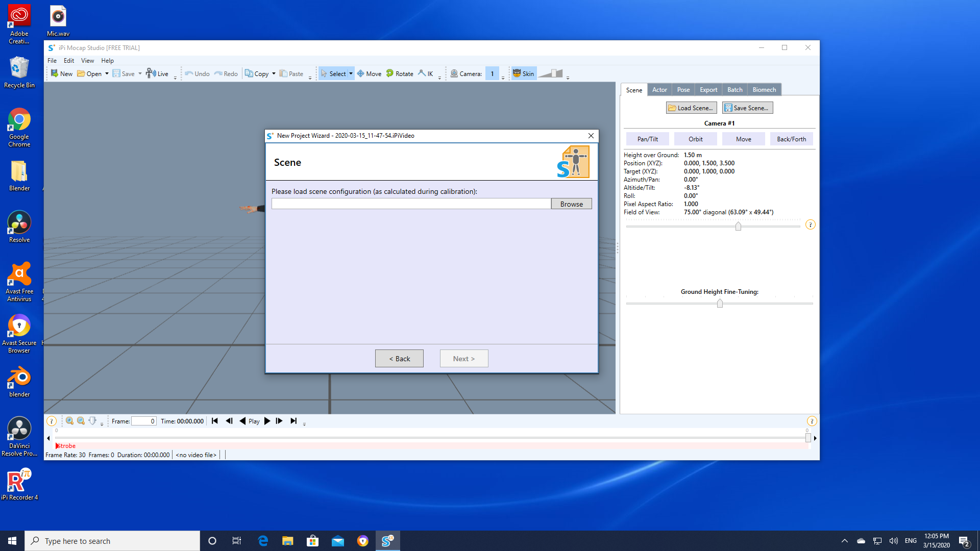Click the scene configuration path field
The image size is (980, 551).
tap(411, 204)
